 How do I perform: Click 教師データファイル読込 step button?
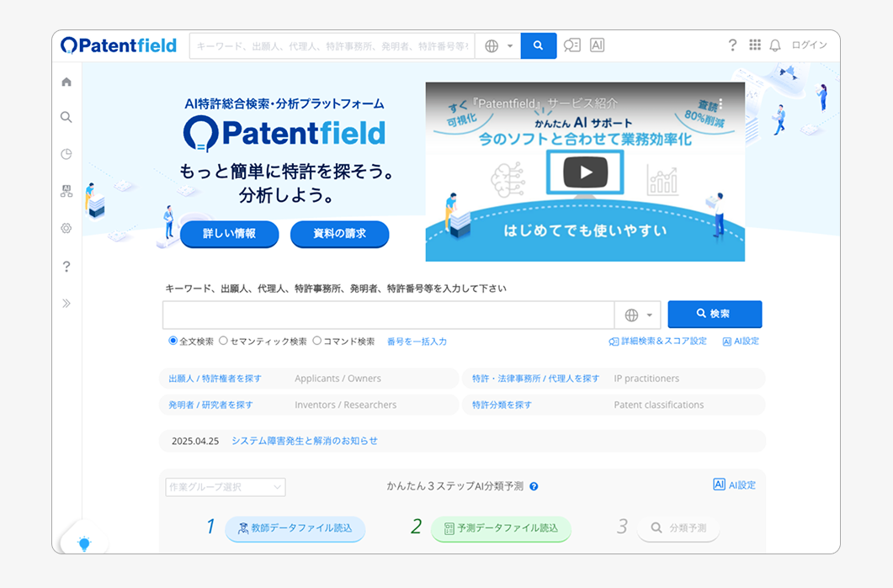(x=295, y=528)
